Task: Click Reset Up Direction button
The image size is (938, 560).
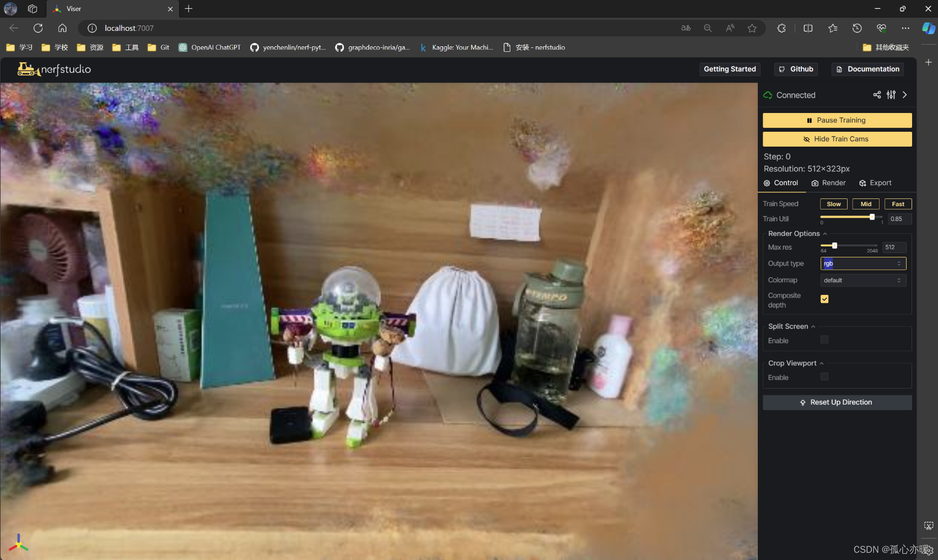Action: point(837,402)
